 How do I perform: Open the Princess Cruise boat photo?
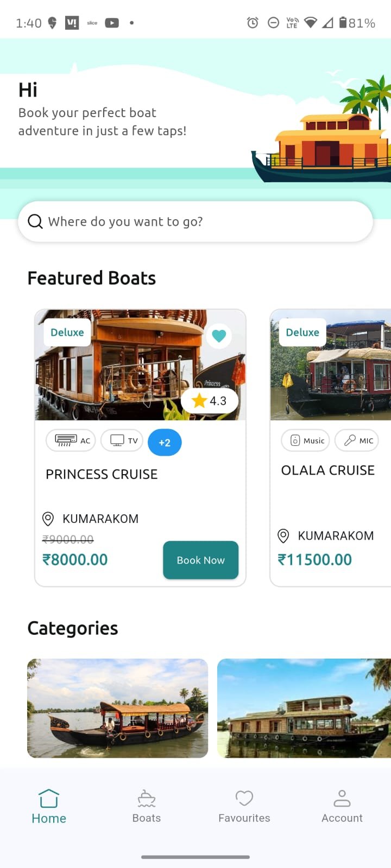coord(140,365)
